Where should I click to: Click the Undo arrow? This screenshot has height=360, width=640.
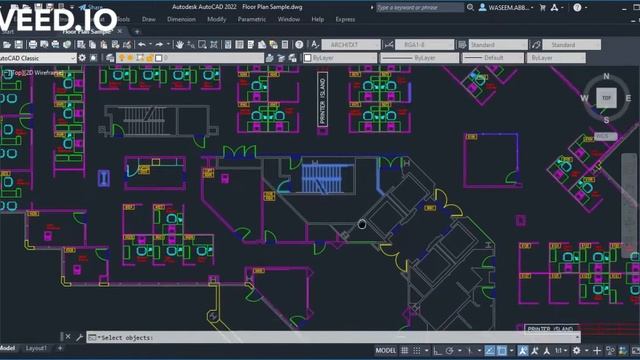142,44
